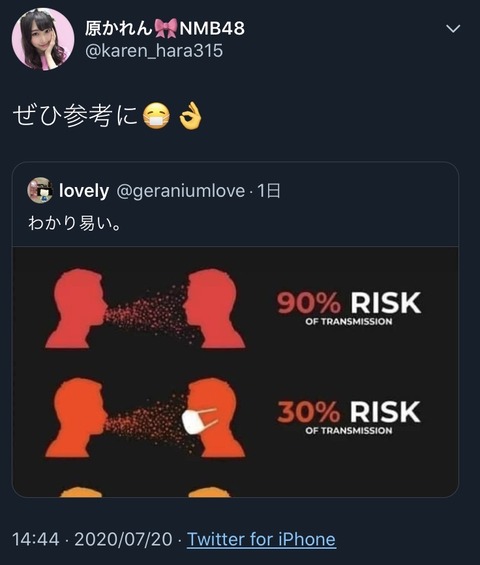Tap the 30% RISK label in the image
The width and height of the screenshot is (480, 565).
click(x=349, y=417)
